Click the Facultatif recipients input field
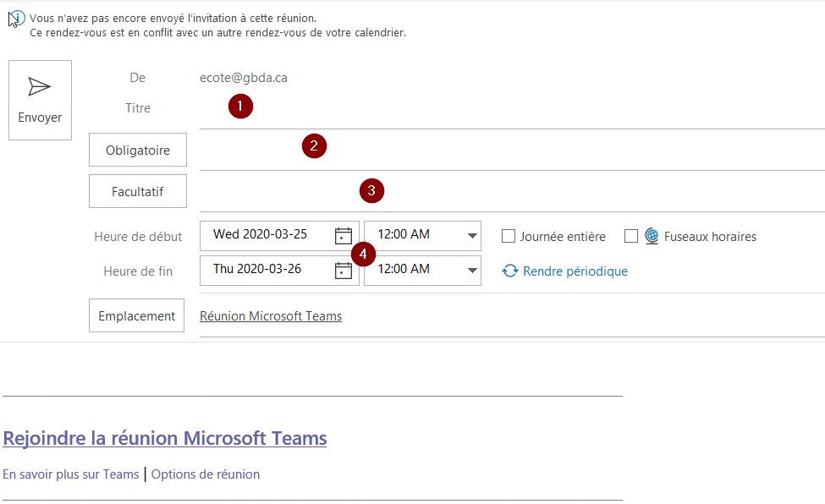This screenshot has height=504, width=825. pyautogui.click(x=512, y=193)
